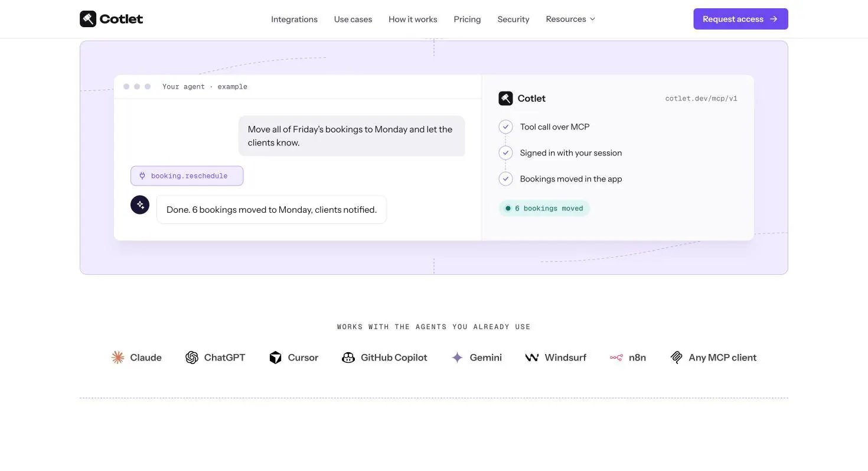Screen dimensions: 868x471
Task: Click the user message about Friday's bookings
Action: [351, 136]
